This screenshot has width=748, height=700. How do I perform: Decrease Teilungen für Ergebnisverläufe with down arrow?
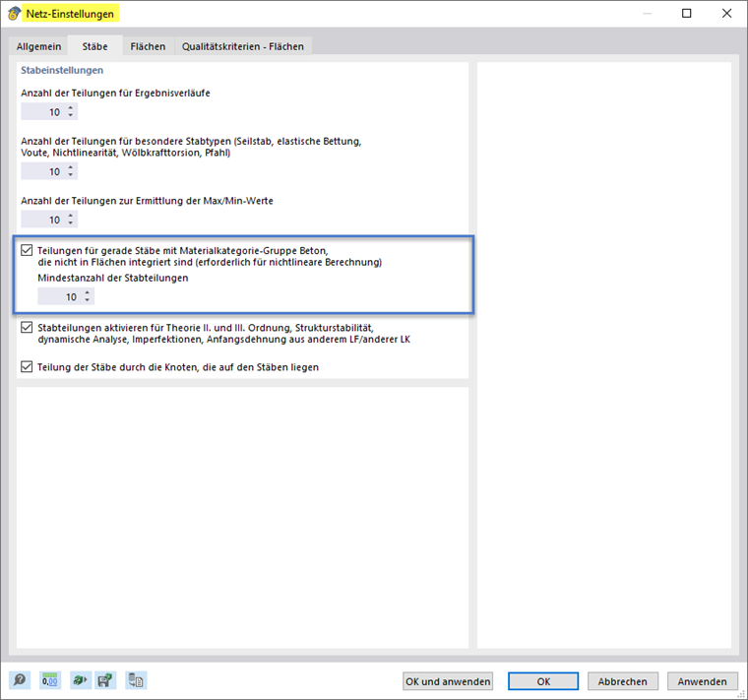(x=71, y=115)
